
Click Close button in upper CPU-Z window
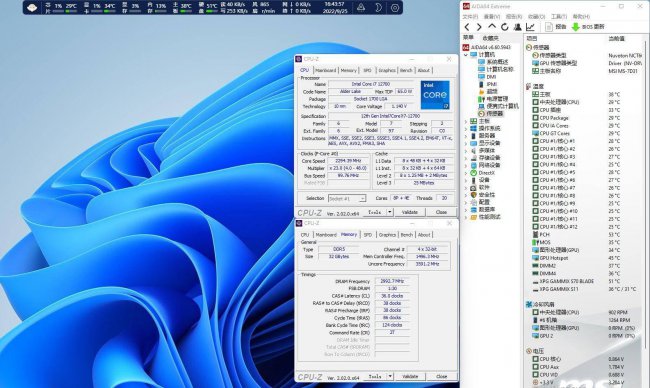pyautogui.click(x=441, y=212)
